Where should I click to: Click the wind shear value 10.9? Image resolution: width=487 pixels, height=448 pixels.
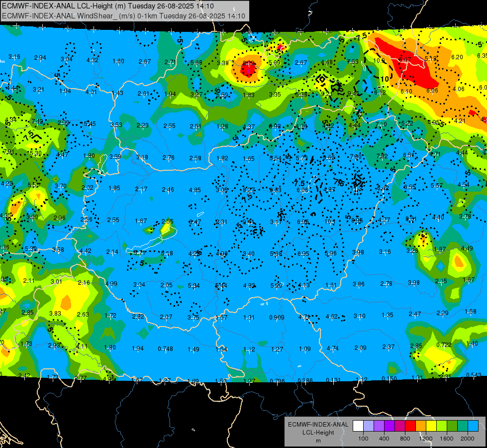tap(379, 61)
